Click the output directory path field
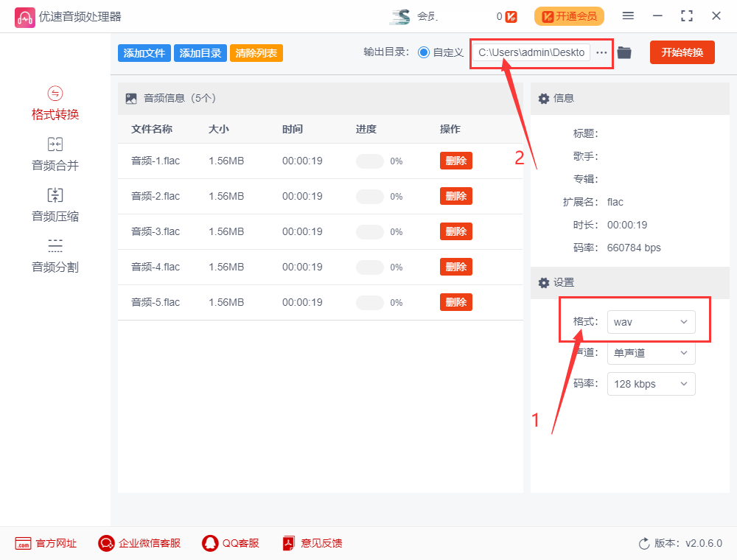Screen dimensions: 737x560 tap(533, 52)
